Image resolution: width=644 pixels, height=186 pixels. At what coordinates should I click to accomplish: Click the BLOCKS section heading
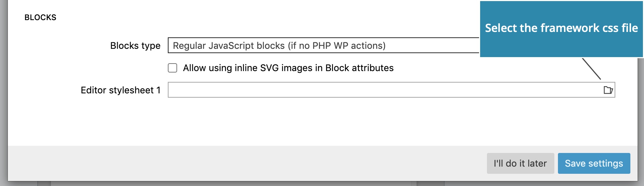click(x=41, y=17)
